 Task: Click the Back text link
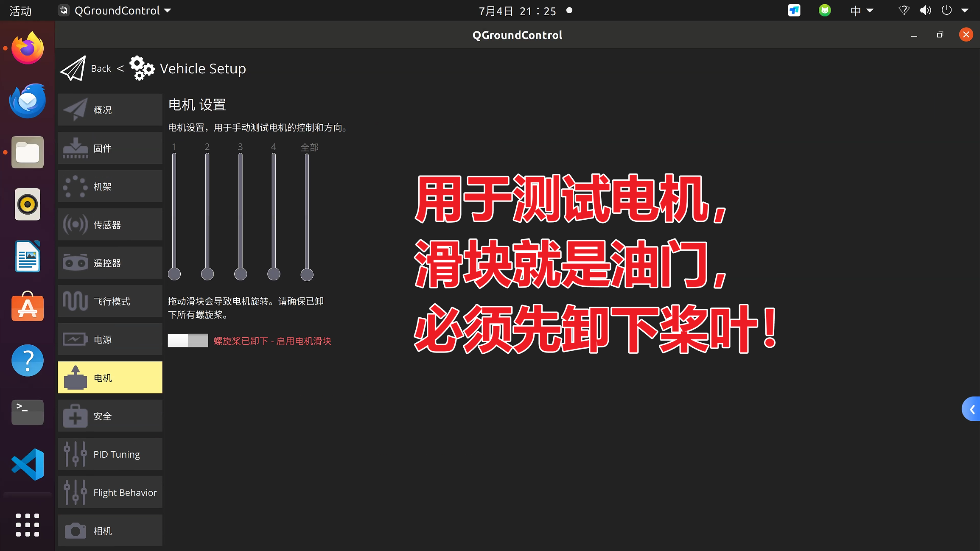(101, 68)
